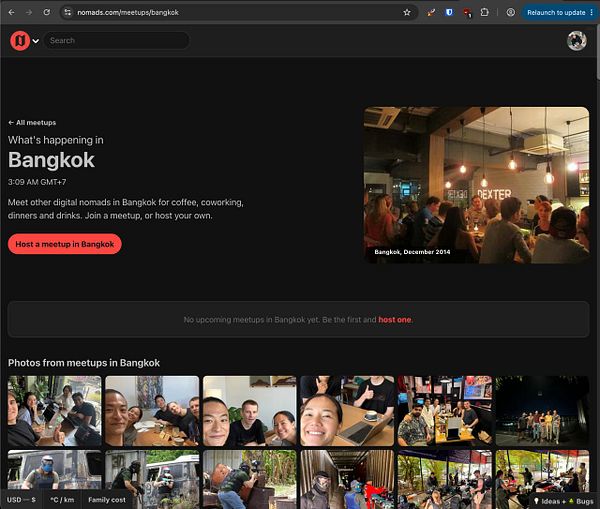600x509 pixels.
Task: Open group photo in bar with red decor
Action: (x=445, y=411)
